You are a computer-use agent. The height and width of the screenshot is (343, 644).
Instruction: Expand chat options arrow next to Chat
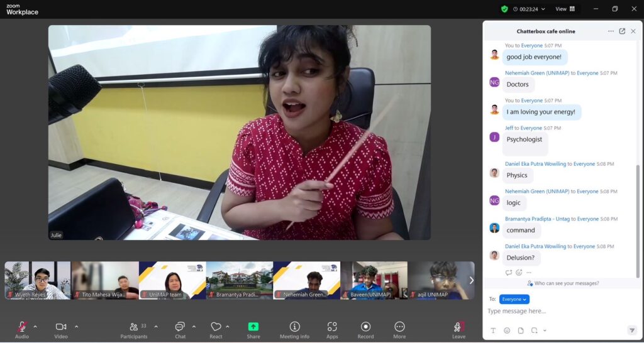194,327
